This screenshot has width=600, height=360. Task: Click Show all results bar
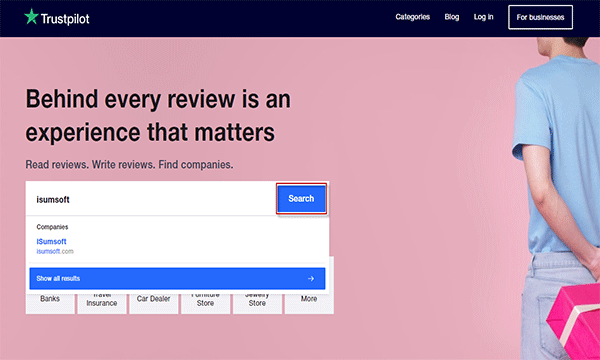(177, 279)
